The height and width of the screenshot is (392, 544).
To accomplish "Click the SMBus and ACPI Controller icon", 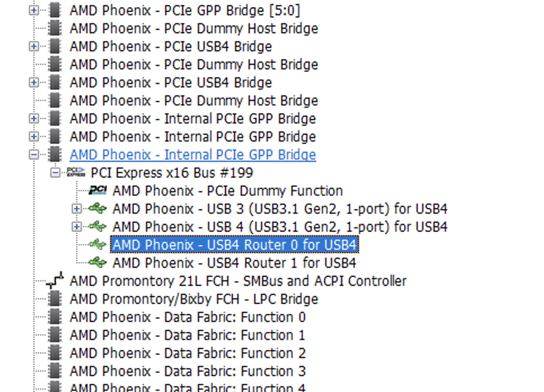I will (55, 280).
